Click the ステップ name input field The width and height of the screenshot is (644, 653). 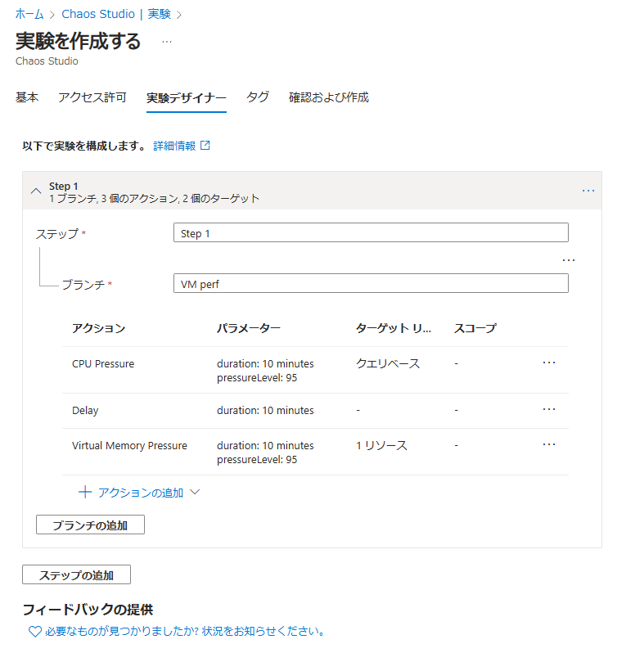[x=371, y=233]
